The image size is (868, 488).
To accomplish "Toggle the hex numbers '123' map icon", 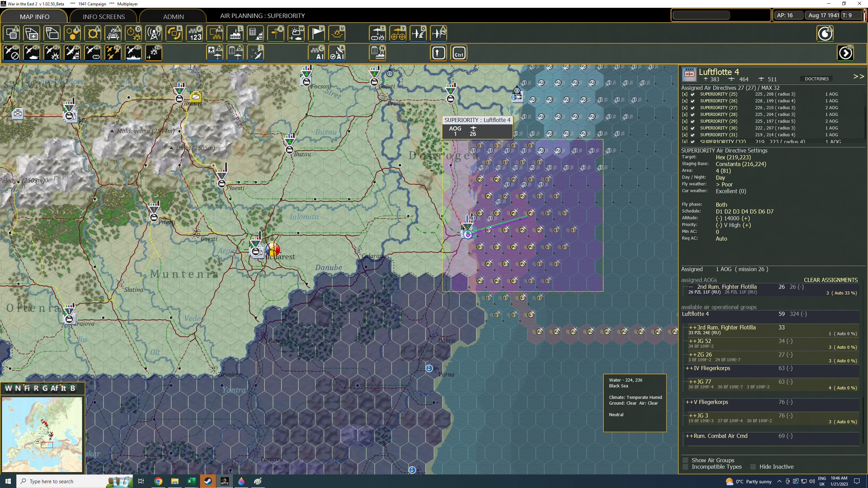I will (194, 34).
